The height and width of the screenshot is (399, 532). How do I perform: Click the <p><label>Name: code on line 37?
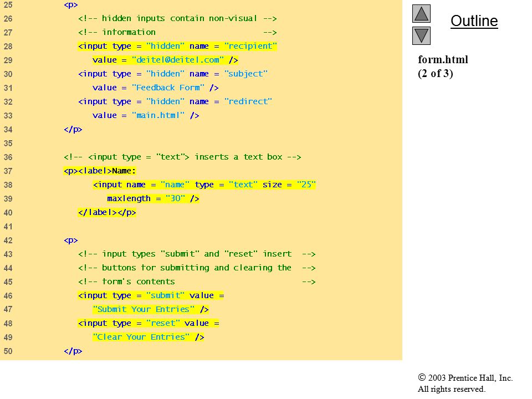pos(100,171)
